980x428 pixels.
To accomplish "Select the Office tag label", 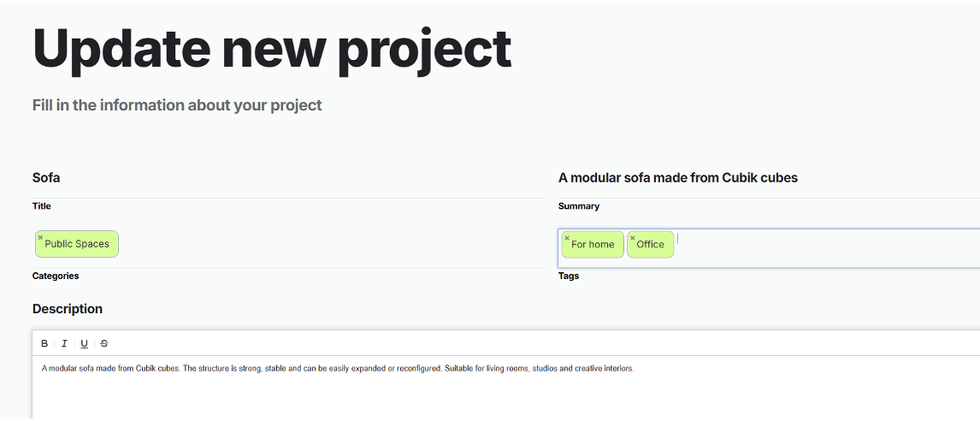I will point(651,245).
